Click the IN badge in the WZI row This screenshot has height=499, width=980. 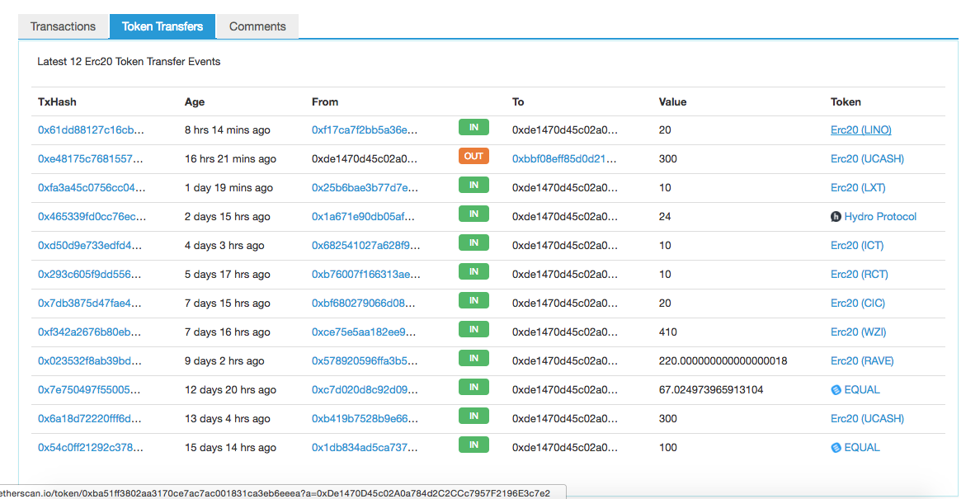pos(474,330)
